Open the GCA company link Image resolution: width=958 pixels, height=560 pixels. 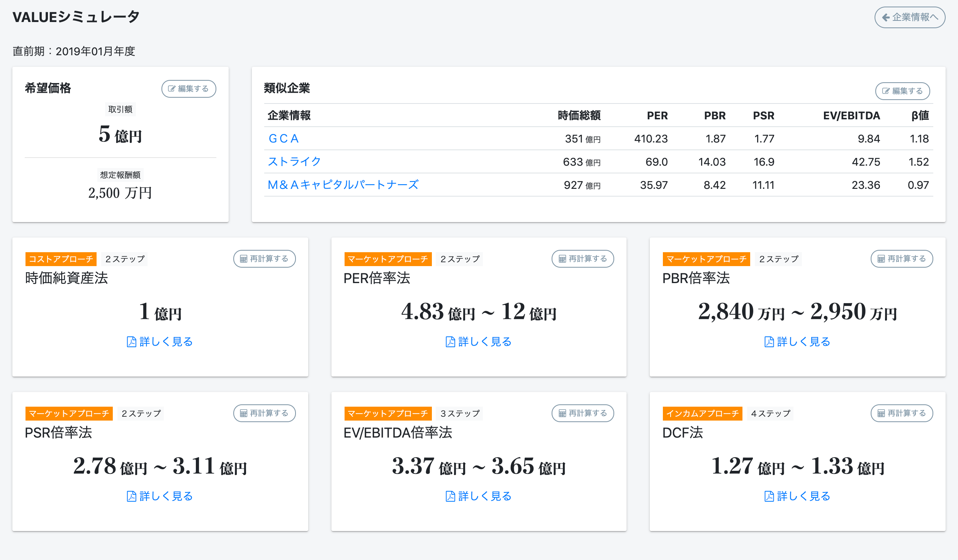coord(284,139)
